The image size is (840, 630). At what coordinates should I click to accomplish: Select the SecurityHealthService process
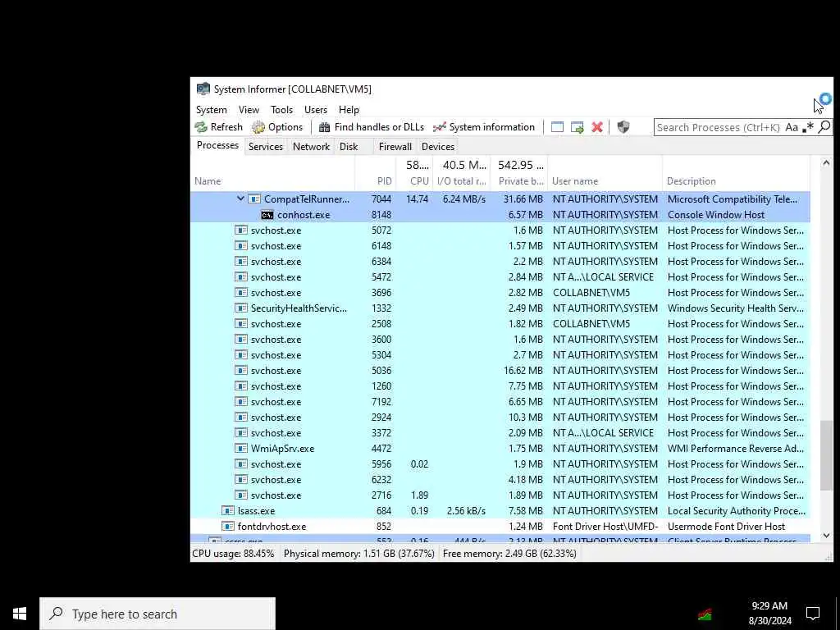[x=500, y=308]
